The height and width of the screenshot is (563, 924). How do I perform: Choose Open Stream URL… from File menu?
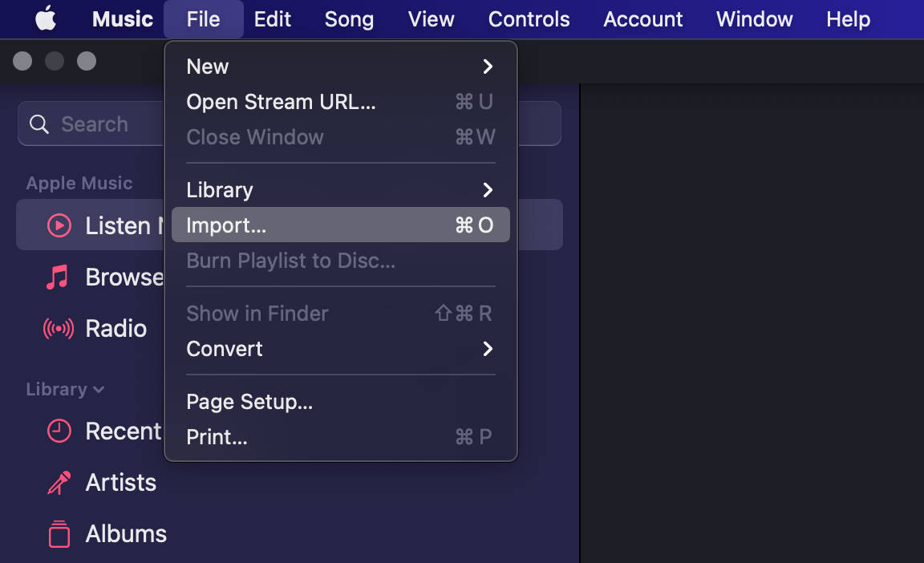[341, 102]
